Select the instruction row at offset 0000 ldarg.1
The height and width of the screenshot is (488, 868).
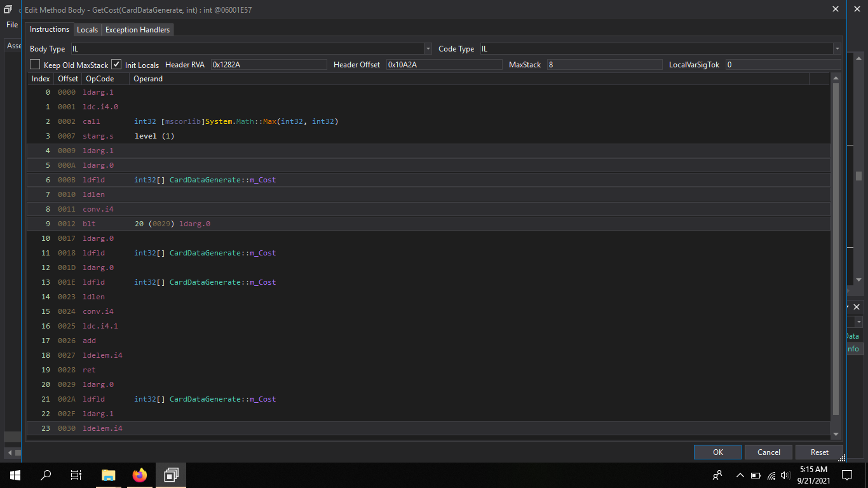pyautogui.click(x=428, y=92)
